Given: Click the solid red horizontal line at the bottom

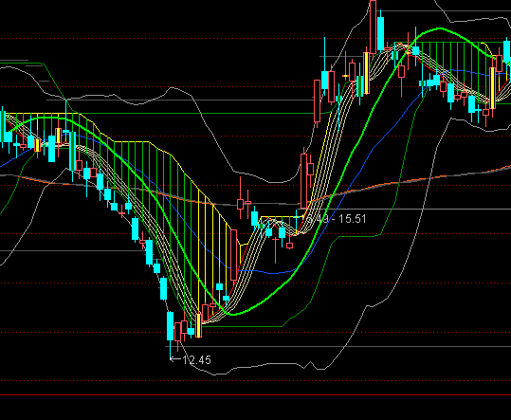Looking at the screenshot, I should coord(256,395).
